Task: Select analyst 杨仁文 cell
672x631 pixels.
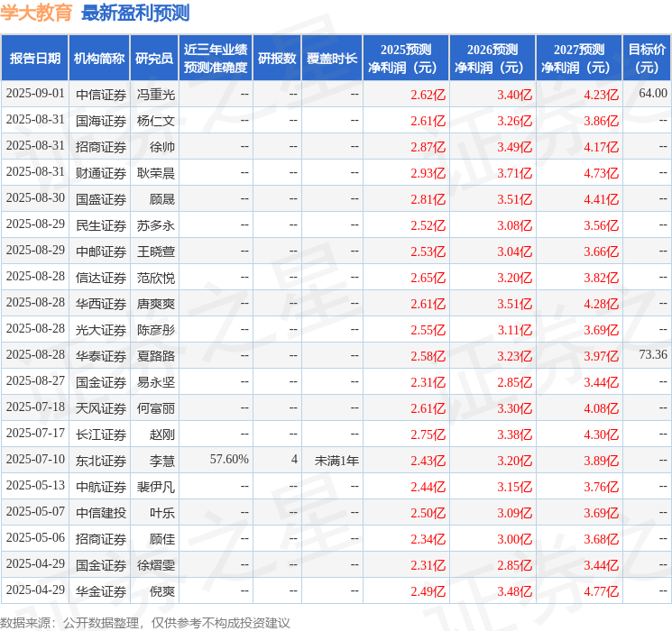Action: pyautogui.click(x=155, y=121)
